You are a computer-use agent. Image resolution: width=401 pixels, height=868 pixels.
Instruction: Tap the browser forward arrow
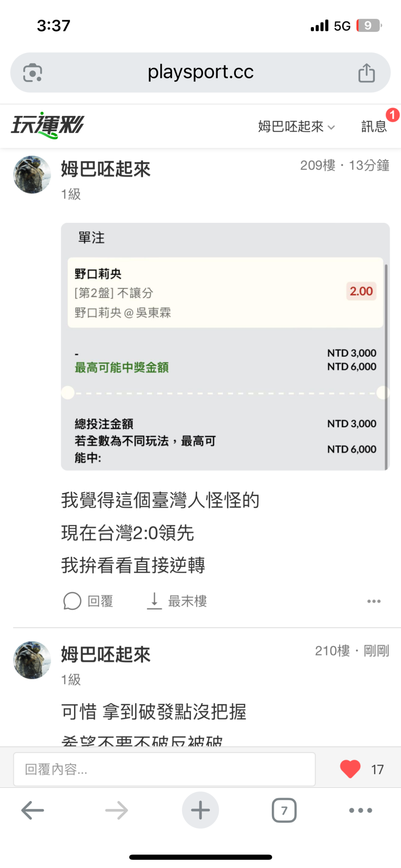(x=117, y=810)
